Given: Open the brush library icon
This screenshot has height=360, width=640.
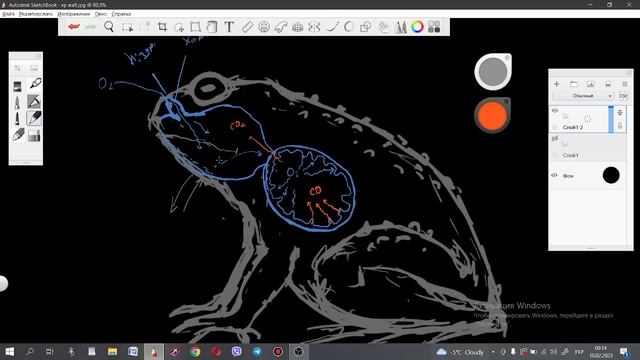Looking at the screenshot, I should point(34,68).
